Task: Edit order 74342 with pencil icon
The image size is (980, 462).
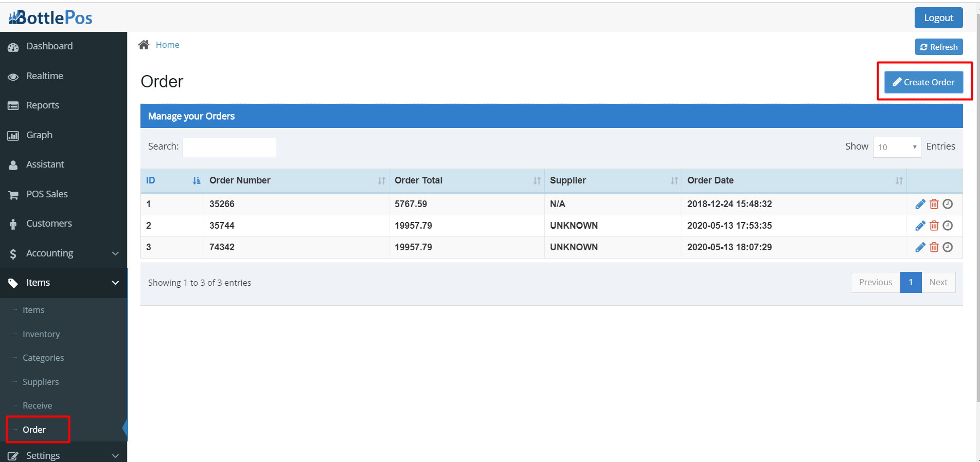Action: point(920,247)
